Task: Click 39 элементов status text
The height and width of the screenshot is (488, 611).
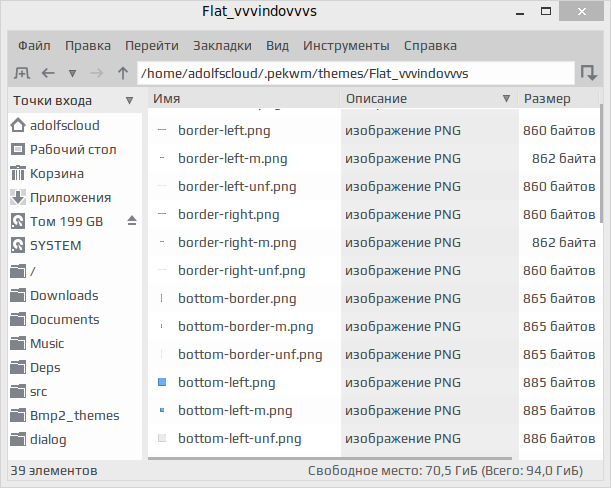Action: [x=54, y=471]
